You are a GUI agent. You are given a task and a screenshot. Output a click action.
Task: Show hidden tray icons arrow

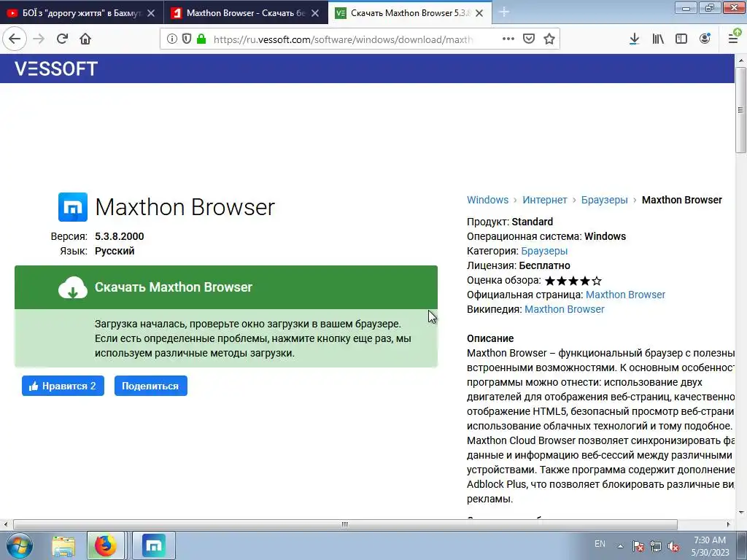click(x=620, y=546)
